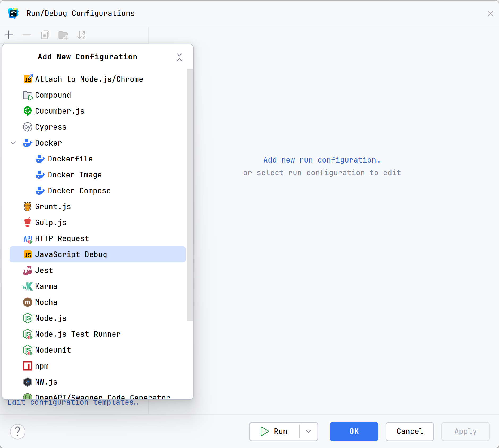Pick the npm configuration type
Screen dimensions: 499x448
[x=42, y=366]
